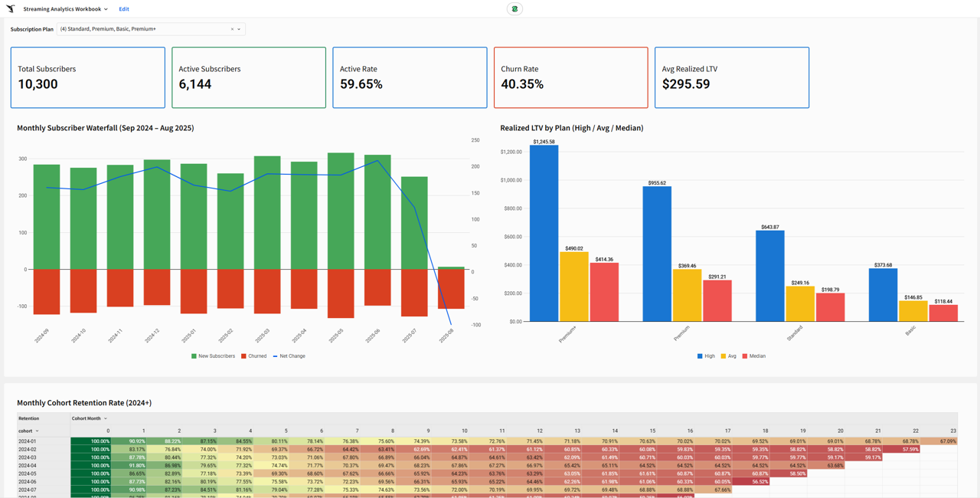Image resolution: width=980 pixels, height=498 pixels.
Task: Click the green refresh status icon
Action: (514, 9)
